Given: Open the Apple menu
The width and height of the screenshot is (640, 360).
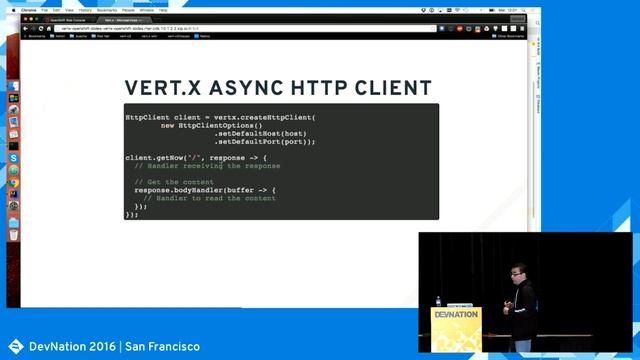Looking at the screenshot, I should (13, 10).
